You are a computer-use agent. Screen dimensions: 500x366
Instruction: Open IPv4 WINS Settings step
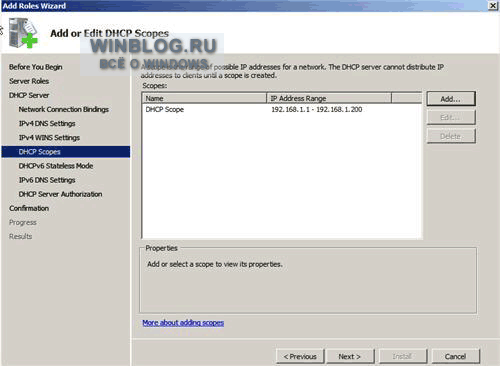click(x=49, y=137)
